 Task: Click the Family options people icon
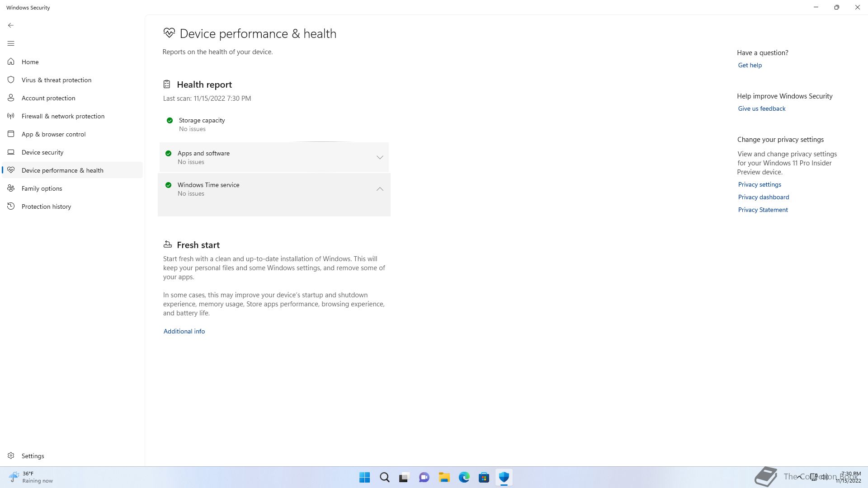click(11, 188)
